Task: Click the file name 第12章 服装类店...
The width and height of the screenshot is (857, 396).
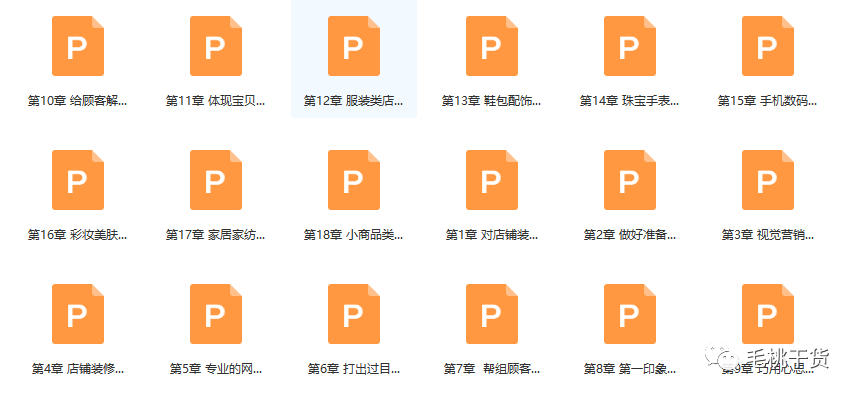Action: (354, 101)
